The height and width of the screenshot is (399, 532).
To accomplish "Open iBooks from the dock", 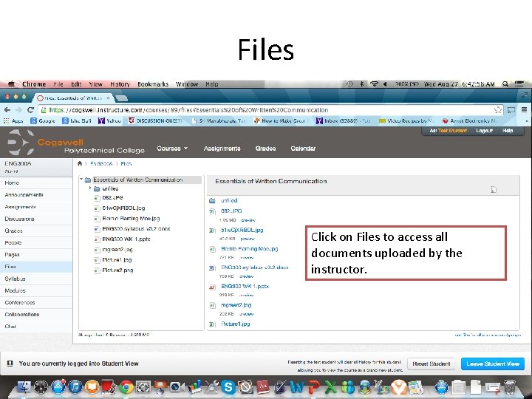I will (x=92, y=386).
